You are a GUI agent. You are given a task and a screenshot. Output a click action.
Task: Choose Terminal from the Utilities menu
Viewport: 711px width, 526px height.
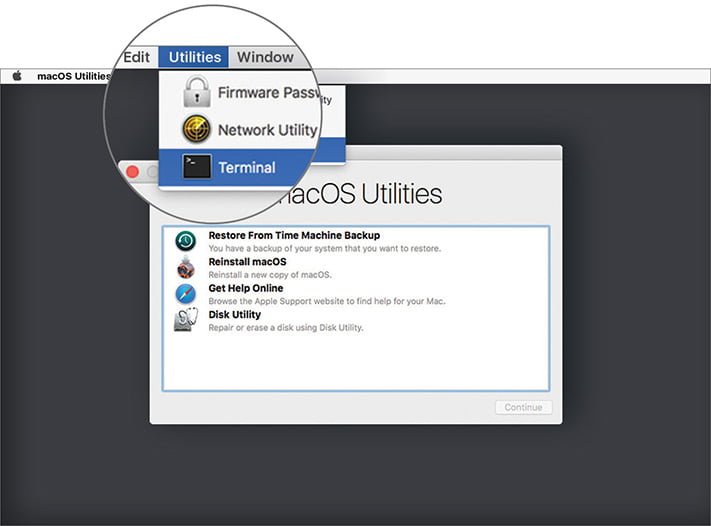[247, 167]
